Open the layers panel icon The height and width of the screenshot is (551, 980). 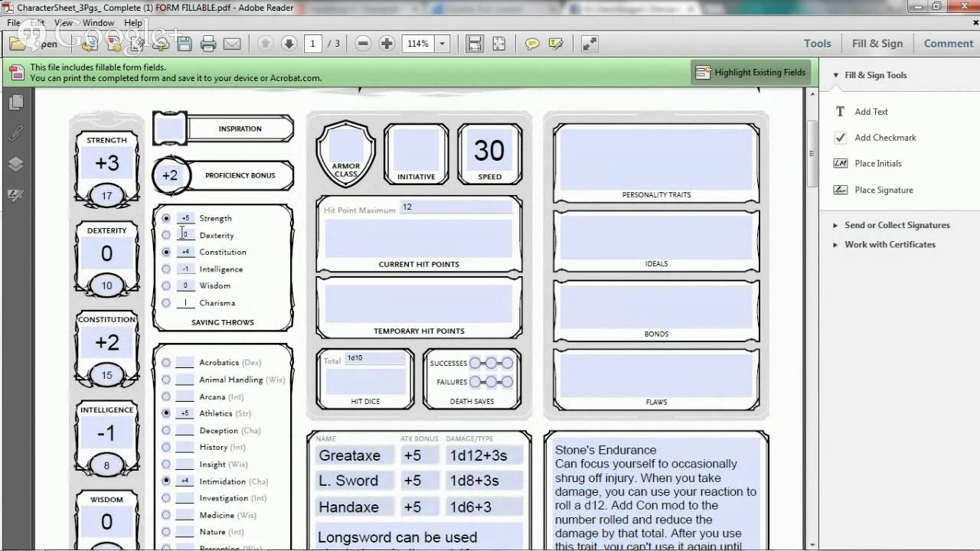[15, 164]
